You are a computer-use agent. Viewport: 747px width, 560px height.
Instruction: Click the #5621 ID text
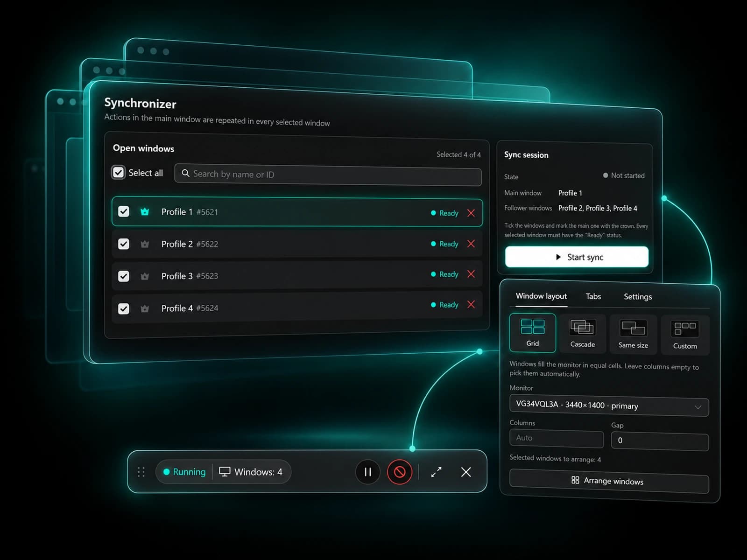(x=207, y=212)
